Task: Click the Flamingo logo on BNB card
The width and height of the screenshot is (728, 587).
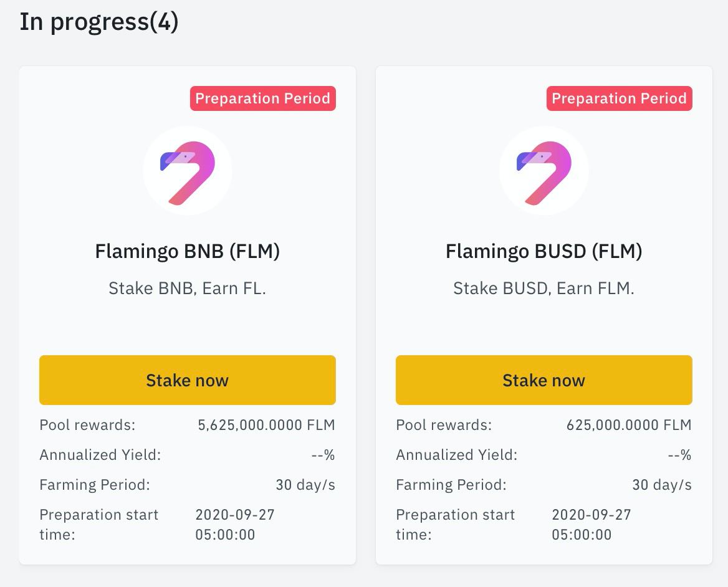Action: (x=187, y=171)
